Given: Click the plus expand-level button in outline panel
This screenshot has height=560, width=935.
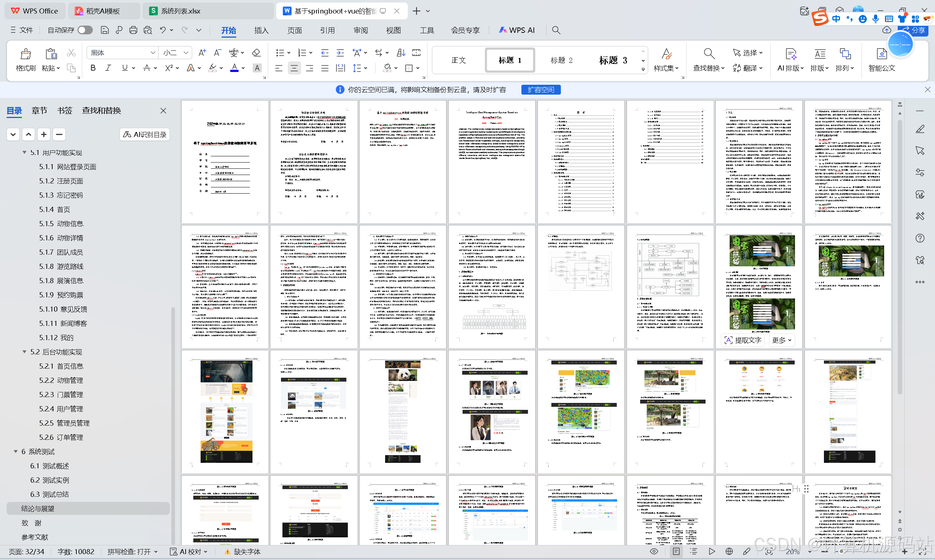Looking at the screenshot, I should pos(44,134).
